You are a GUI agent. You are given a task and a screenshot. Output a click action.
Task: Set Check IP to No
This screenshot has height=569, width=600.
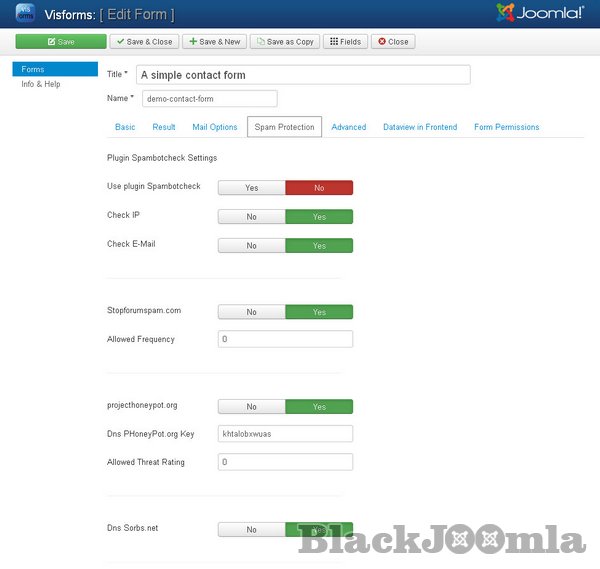[x=251, y=216]
